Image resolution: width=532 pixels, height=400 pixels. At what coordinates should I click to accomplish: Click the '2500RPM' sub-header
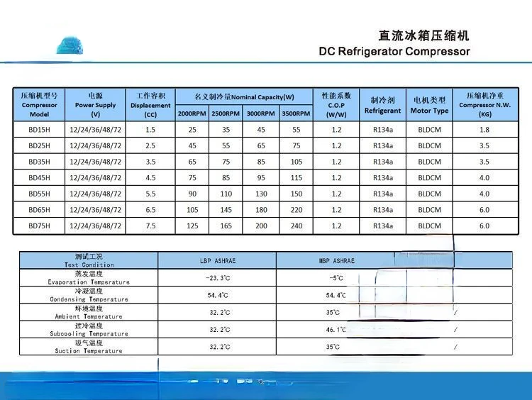226,113
